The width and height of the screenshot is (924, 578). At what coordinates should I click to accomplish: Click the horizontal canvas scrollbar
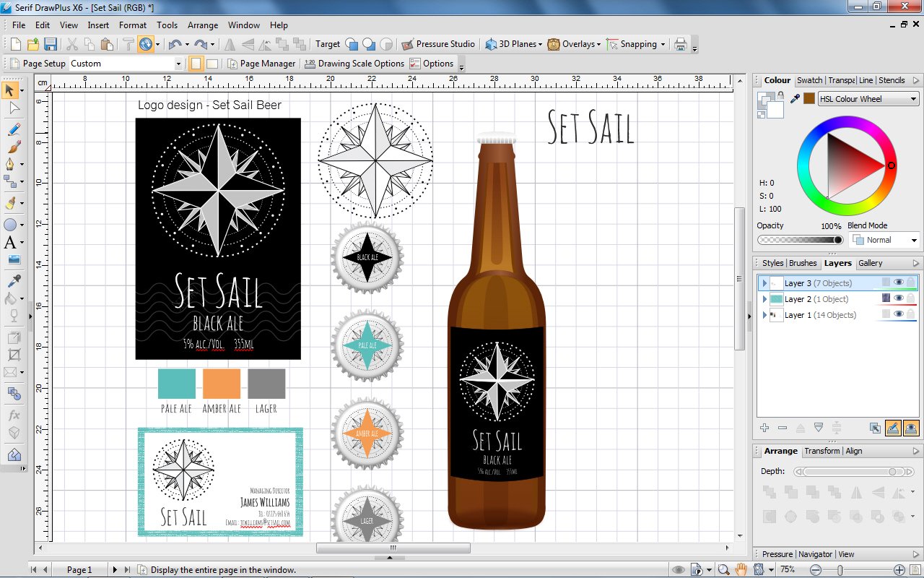pyautogui.click(x=392, y=548)
